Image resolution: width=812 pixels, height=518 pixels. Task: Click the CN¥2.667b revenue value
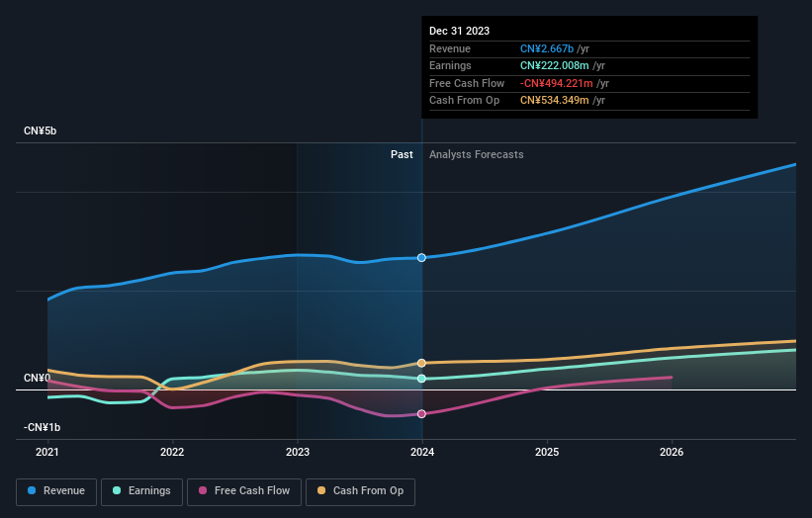point(547,48)
